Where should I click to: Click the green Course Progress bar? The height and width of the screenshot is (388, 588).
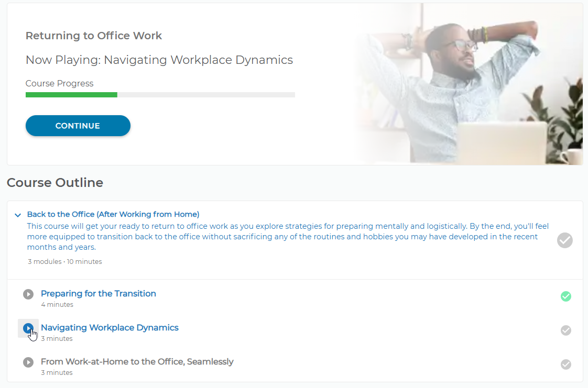click(x=71, y=95)
